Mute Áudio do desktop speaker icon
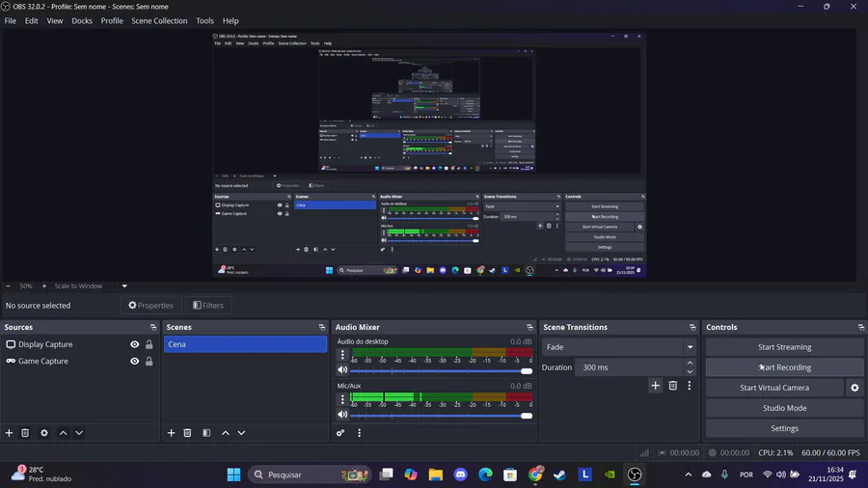Image resolution: width=868 pixels, height=488 pixels. [342, 370]
